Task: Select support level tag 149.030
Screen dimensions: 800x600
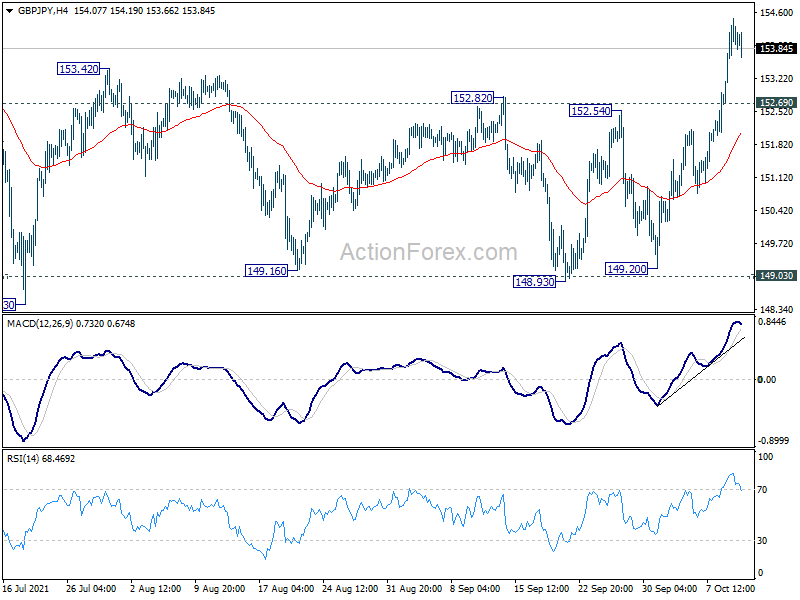Action: [x=776, y=276]
